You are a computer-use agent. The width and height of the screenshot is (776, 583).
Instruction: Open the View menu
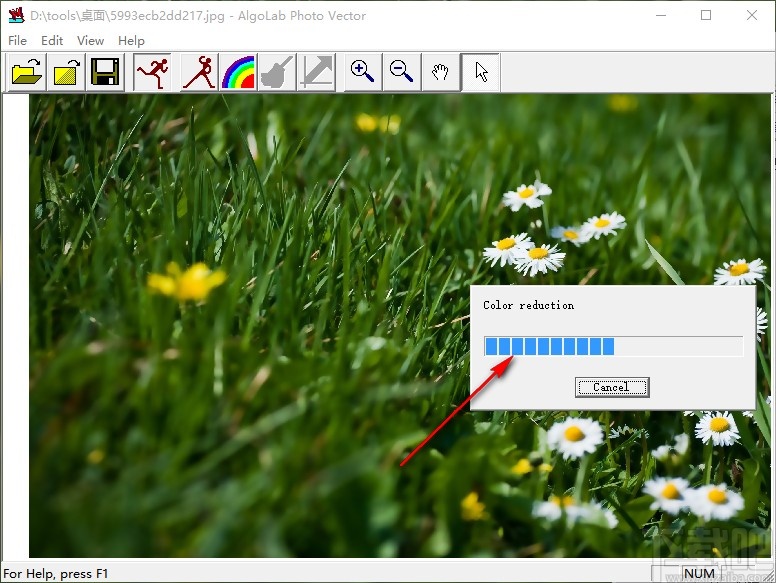click(x=90, y=41)
